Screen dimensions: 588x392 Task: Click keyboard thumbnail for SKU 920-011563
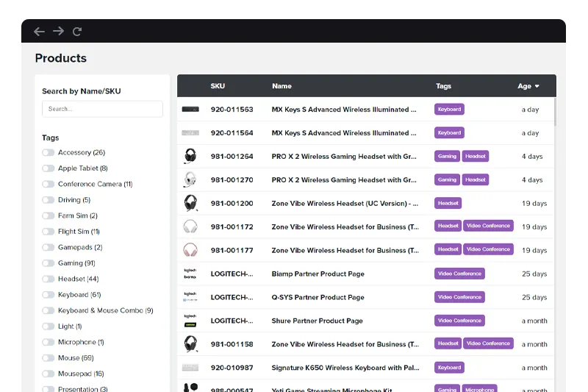tap(190, 110)
